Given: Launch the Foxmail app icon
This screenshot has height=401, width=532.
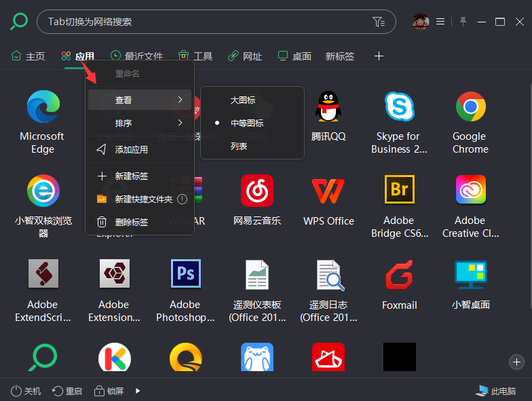Looking at the screenshot, I should pyautogui.click(x=399, y=275).
